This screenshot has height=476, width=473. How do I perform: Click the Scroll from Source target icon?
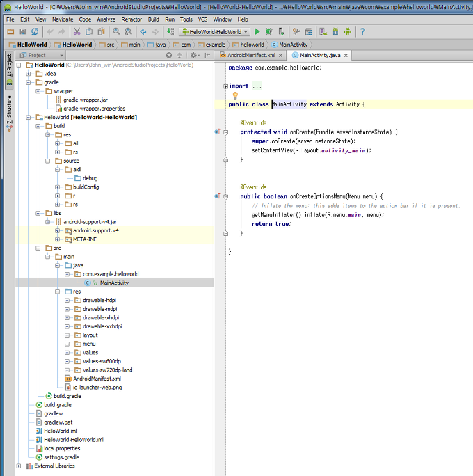(169, 55)
